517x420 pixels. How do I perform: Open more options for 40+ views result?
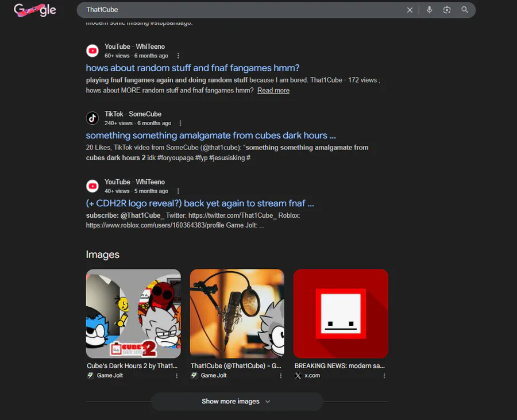click(178, 191)
